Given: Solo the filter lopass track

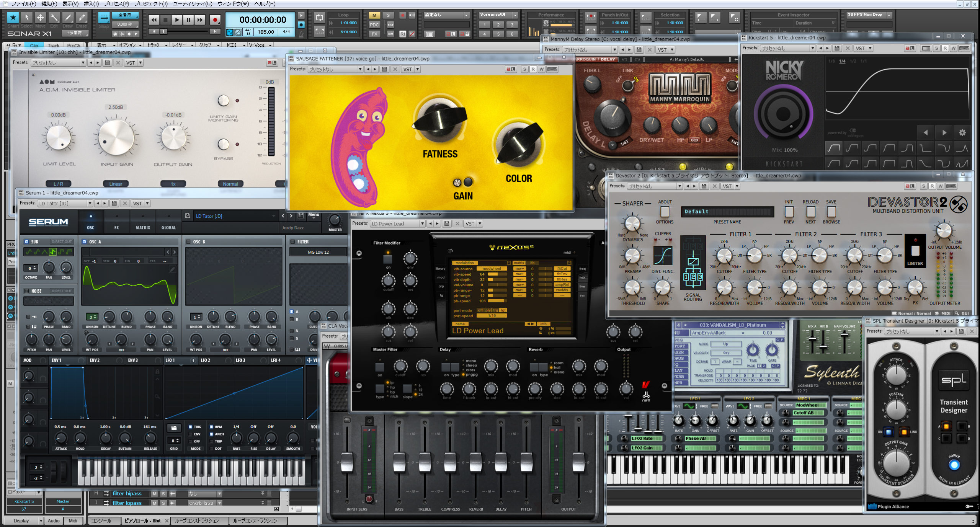Looking at the screenshot, I should pyautogui.click(x=163, y=503).
